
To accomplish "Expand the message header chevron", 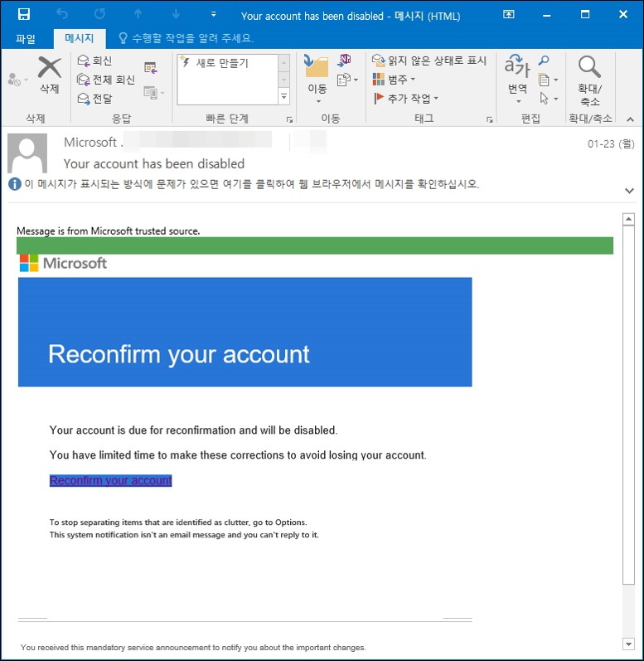I will click(x=629, y=191).
